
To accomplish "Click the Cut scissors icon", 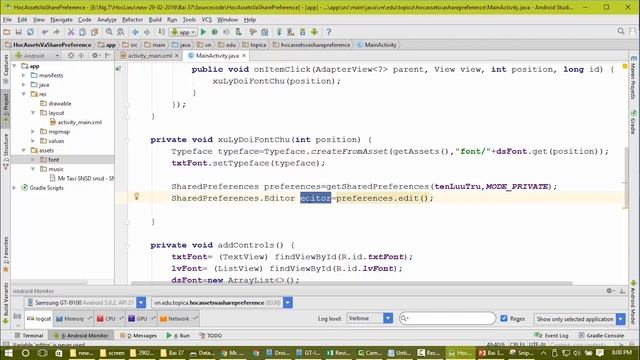I will coord(71,32).
